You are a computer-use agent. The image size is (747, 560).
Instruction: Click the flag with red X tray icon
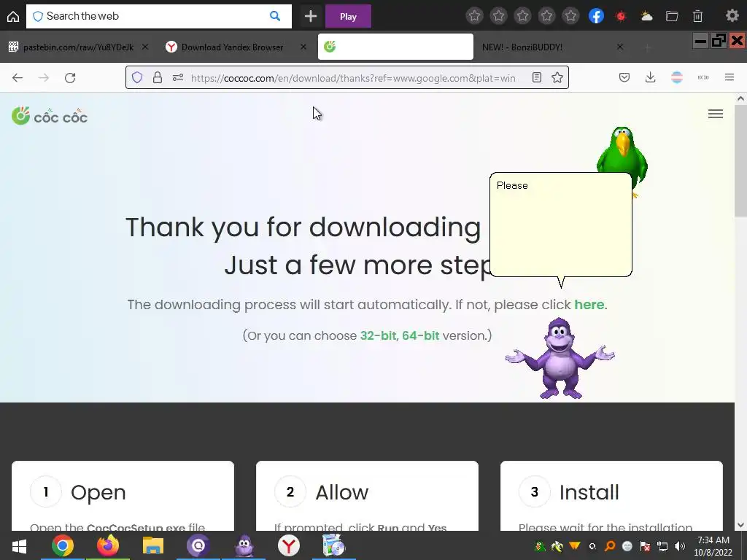(645, 546)
